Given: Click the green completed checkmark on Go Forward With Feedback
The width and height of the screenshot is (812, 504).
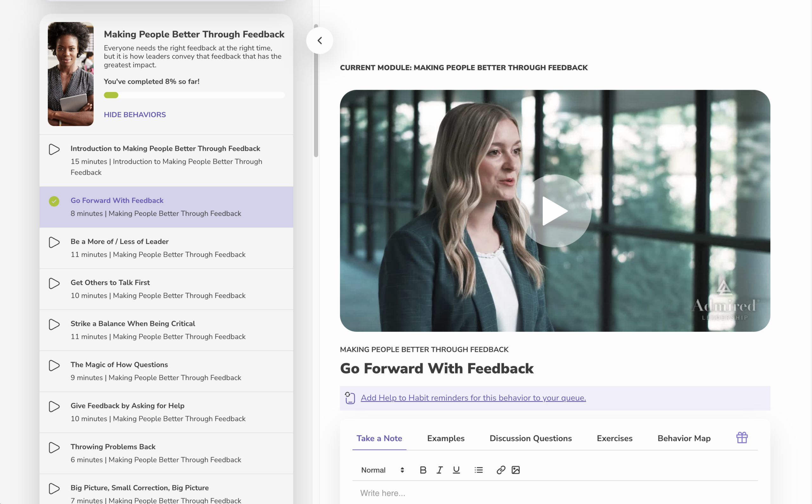Looking at the screenshot, I should click(54, 201).
